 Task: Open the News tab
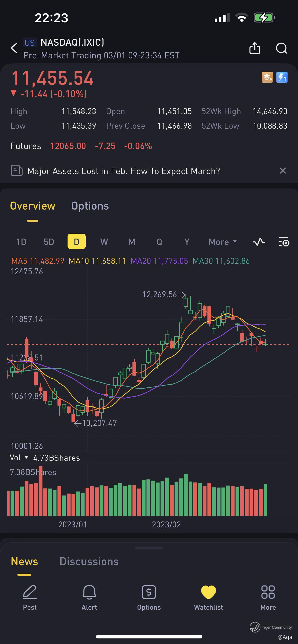[x=25, y=561]
